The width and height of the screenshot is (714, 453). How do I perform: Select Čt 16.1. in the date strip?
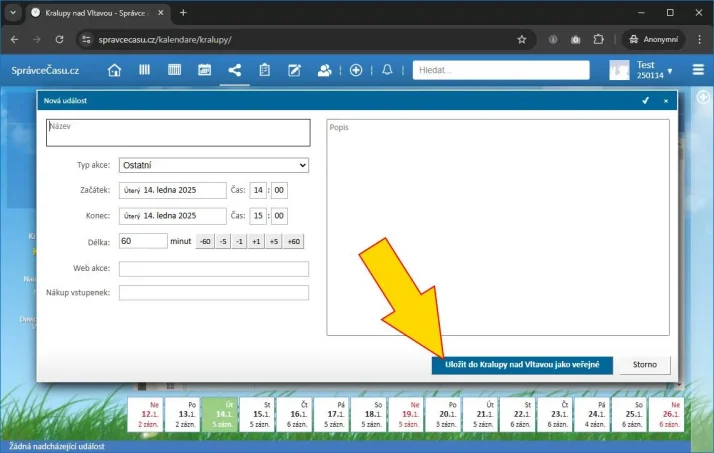(x=299, y=413)
